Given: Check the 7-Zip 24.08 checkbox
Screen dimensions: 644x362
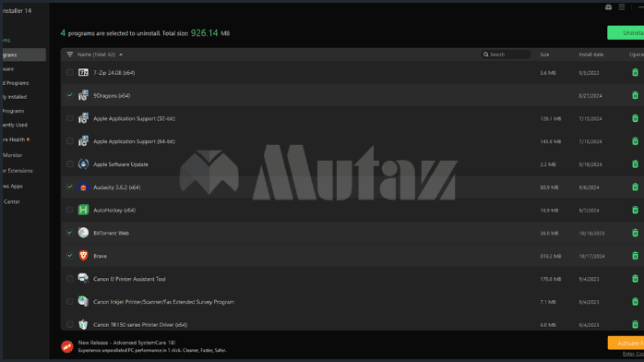Looking at the screenshot, I should pyautogui.click(x=70, y=72).
